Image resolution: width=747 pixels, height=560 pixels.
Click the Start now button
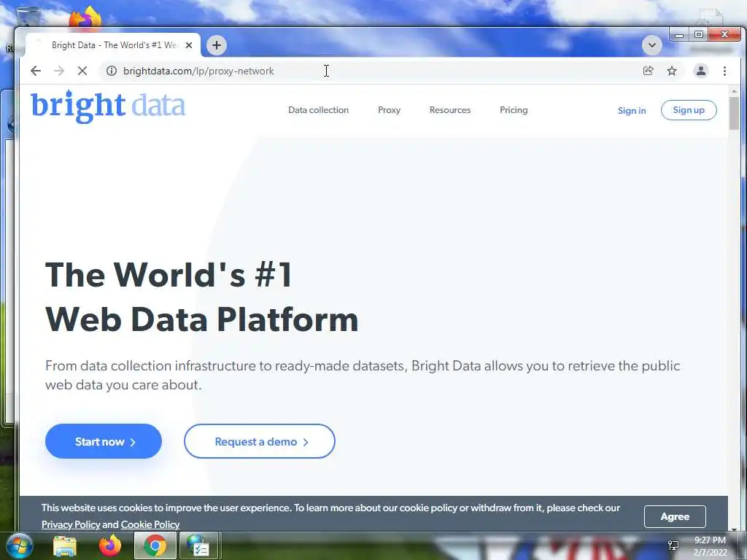coord(104,441)
